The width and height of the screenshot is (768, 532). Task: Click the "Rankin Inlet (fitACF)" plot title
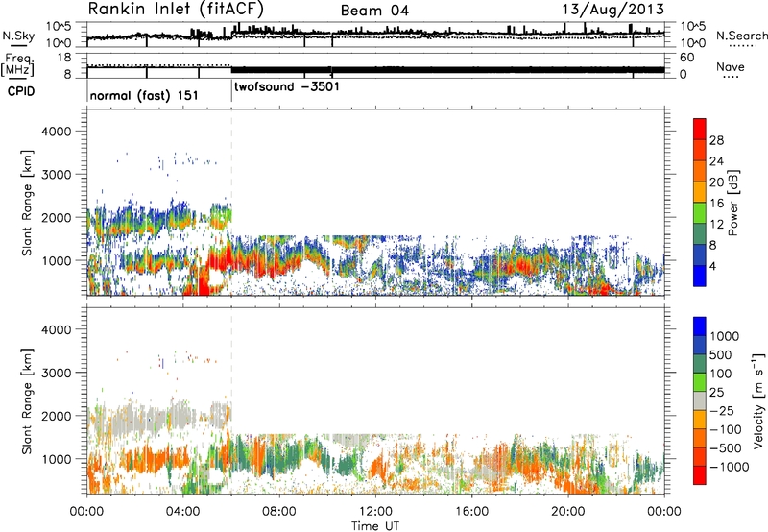pos(176,10)
